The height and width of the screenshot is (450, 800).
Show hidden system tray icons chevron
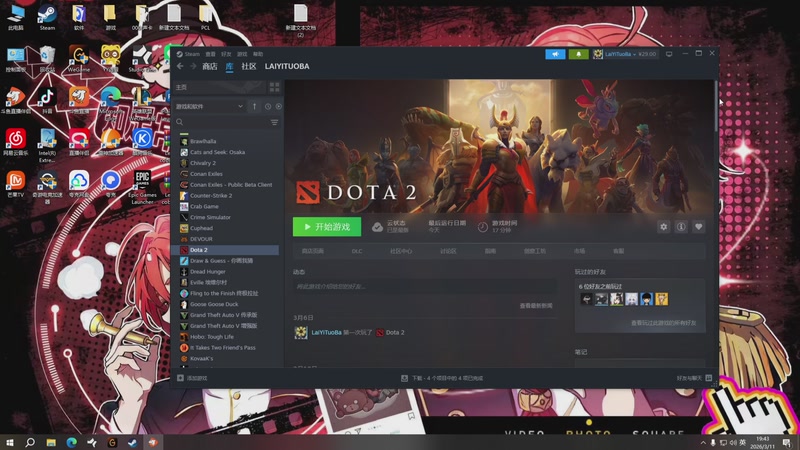coord(703,442)
